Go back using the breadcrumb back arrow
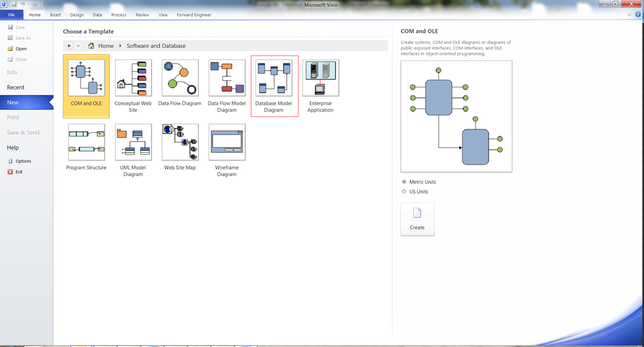 coord(69,46)
